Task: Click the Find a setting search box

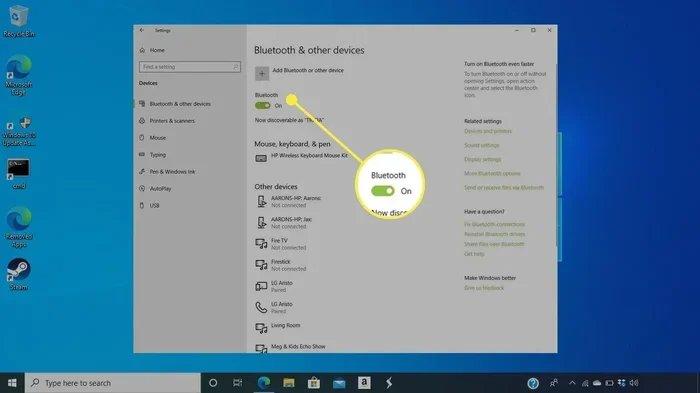Action: (190, 67)
